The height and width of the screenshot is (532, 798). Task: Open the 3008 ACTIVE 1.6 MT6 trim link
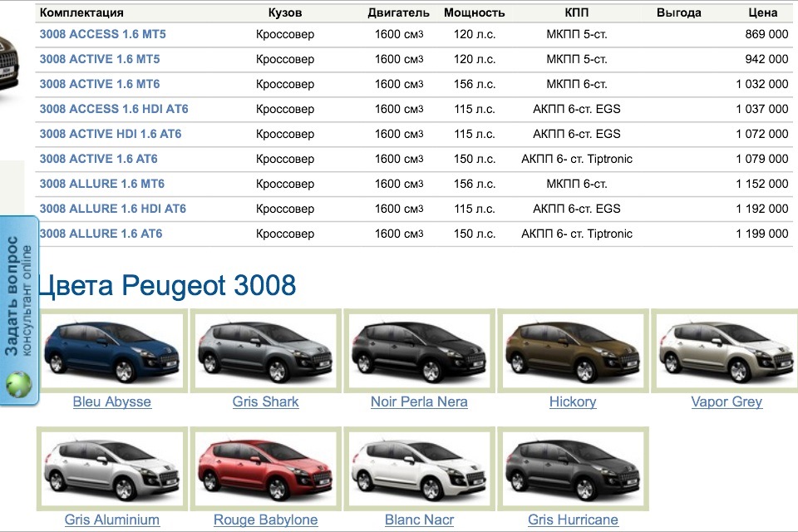pyautogui.click(x=100, y=84)
